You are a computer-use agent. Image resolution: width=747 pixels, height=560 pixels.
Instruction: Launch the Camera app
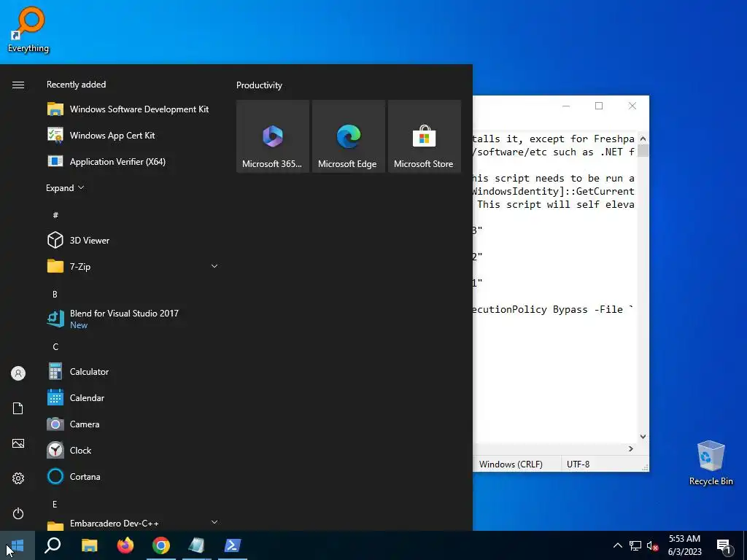coord(133,424)
